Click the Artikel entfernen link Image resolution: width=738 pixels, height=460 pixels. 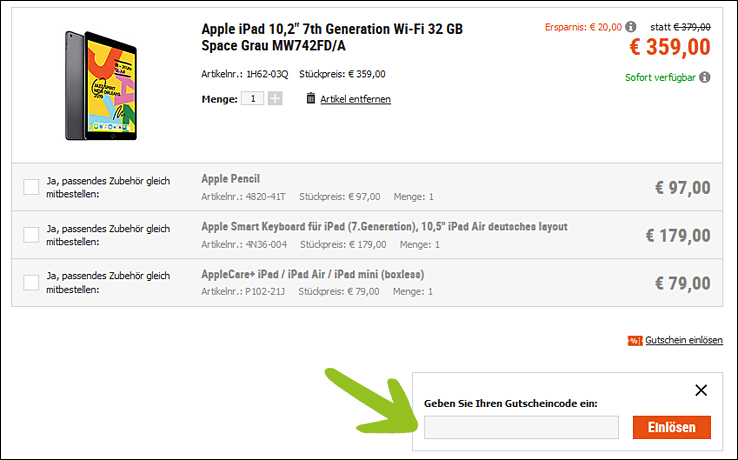point(355,99)
